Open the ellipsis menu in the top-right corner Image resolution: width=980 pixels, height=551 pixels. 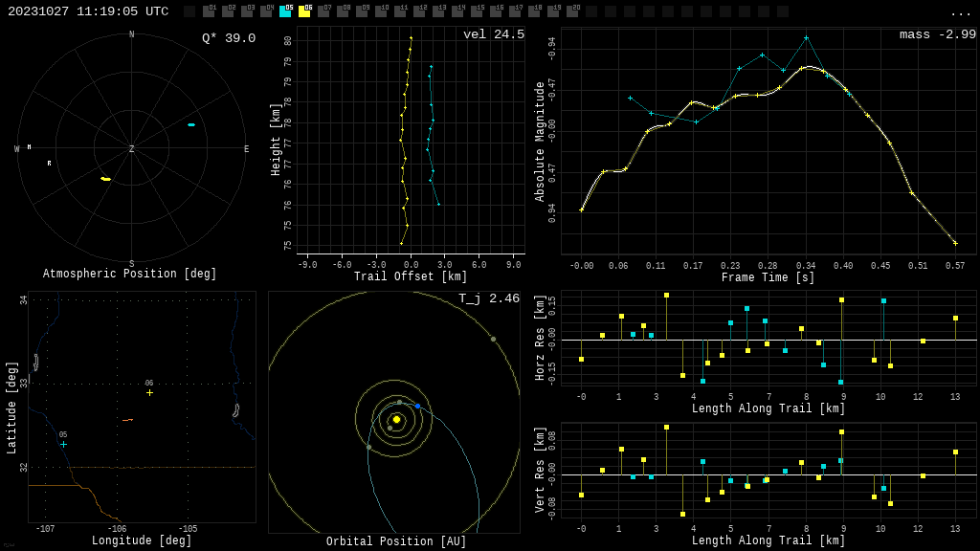(x=959, y=13)
